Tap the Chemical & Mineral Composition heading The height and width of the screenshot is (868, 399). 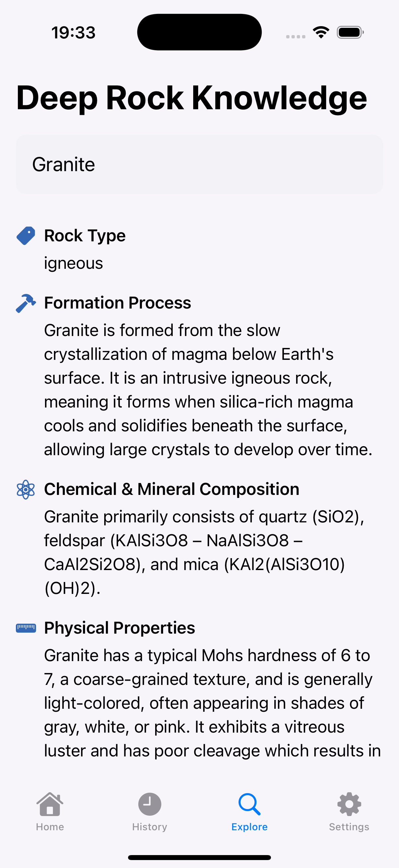click(x=172, y=489)
